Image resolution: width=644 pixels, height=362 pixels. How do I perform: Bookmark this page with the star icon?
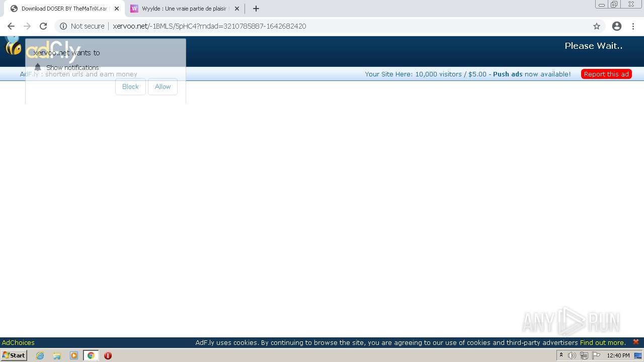(597, 26)
